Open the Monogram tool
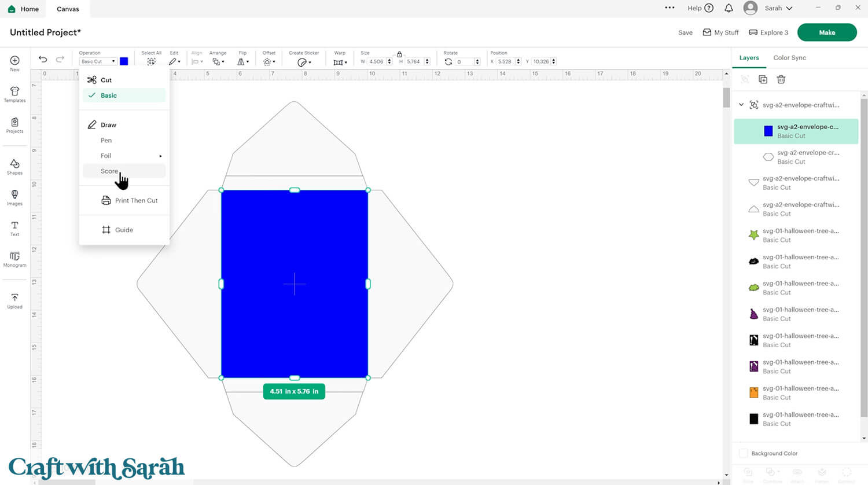This screenshot has height=485, width=868. [14, 259]
